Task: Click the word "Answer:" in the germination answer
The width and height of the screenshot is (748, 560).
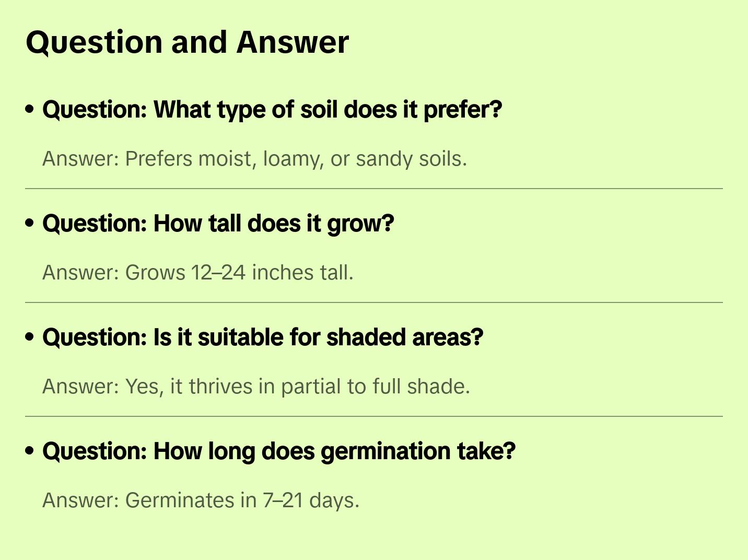Action: (81, 500)
